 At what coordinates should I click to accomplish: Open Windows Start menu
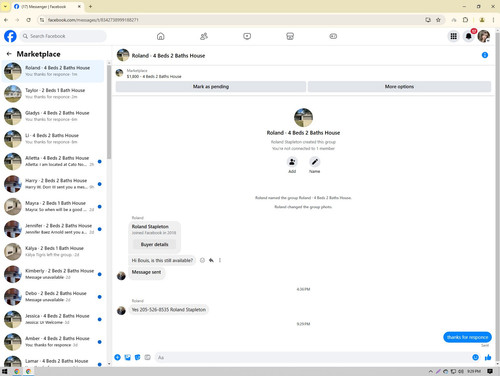(x=5, y=371)
